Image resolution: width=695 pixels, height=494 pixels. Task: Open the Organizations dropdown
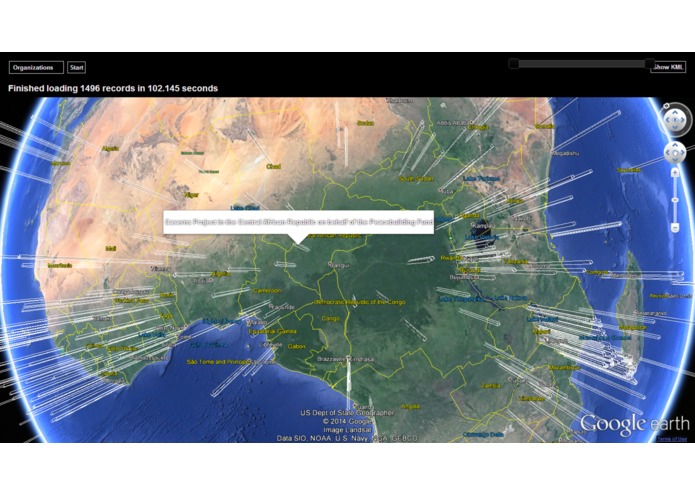36,67
